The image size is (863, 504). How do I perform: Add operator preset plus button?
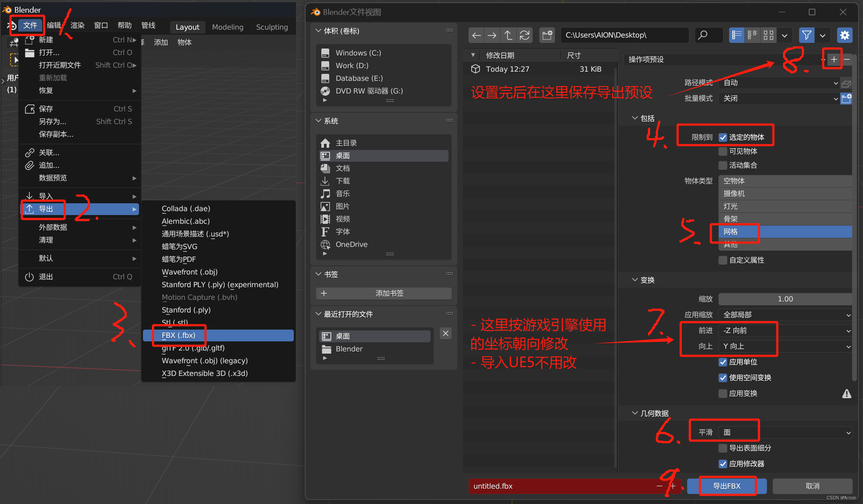tap(834, 59)
